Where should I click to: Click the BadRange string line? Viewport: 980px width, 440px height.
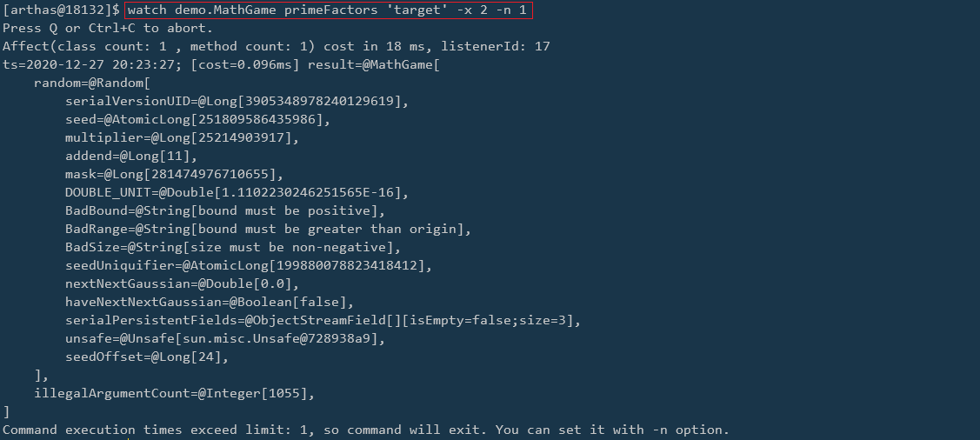tap(268, 230)
